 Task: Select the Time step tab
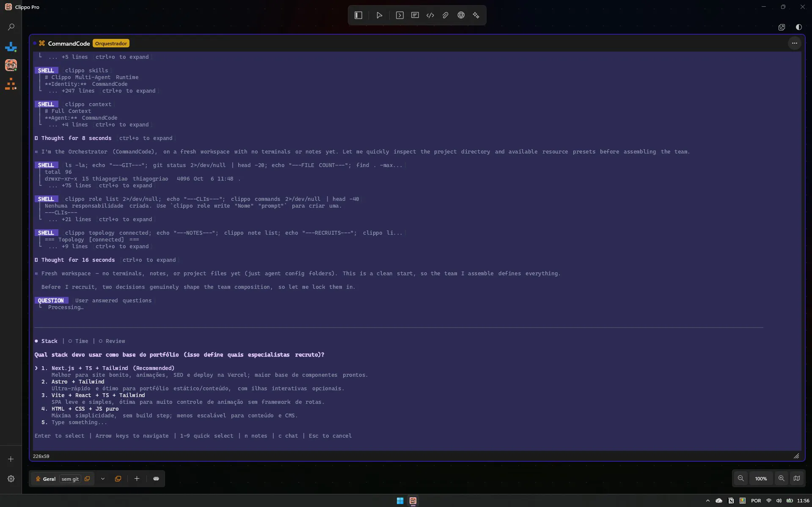[78, 341]
